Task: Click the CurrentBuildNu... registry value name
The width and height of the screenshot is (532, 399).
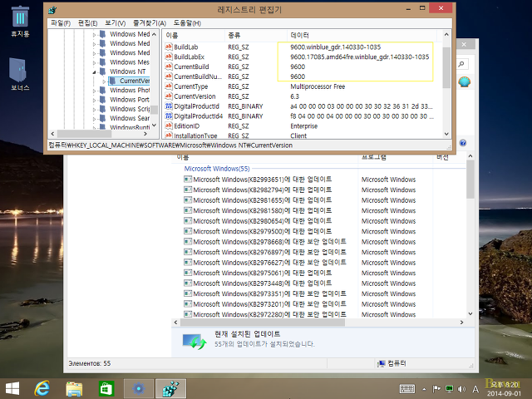Action: tap(198, 76)
